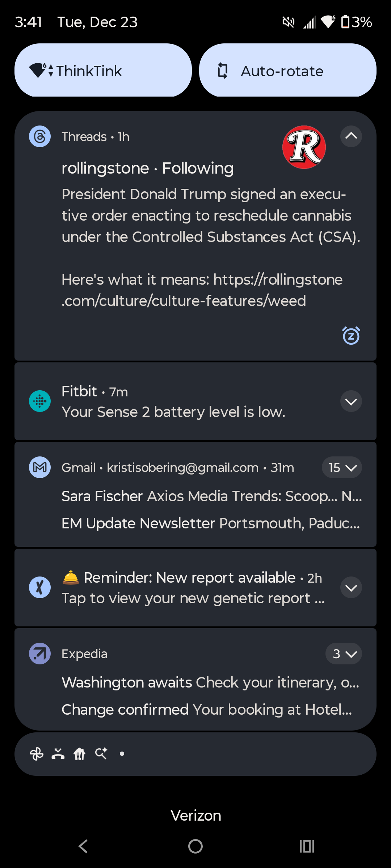The height and width of the screenshot is (868, 391).
Task: Tap the Gmail envelope icon
Action: pos(39,467)
